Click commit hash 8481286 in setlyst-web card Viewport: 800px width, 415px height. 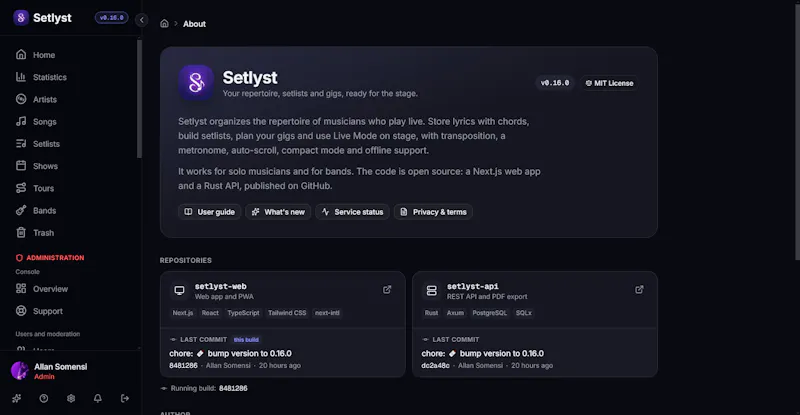[x=183, y=365]
